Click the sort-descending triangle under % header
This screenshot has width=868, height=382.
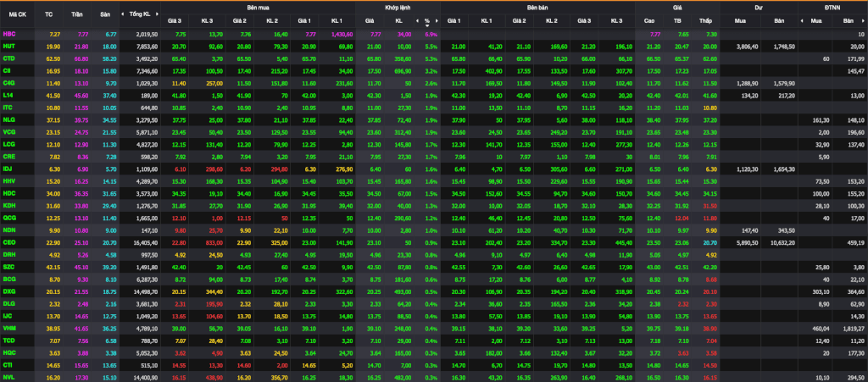pyautogui.click(x=427, y=25)
